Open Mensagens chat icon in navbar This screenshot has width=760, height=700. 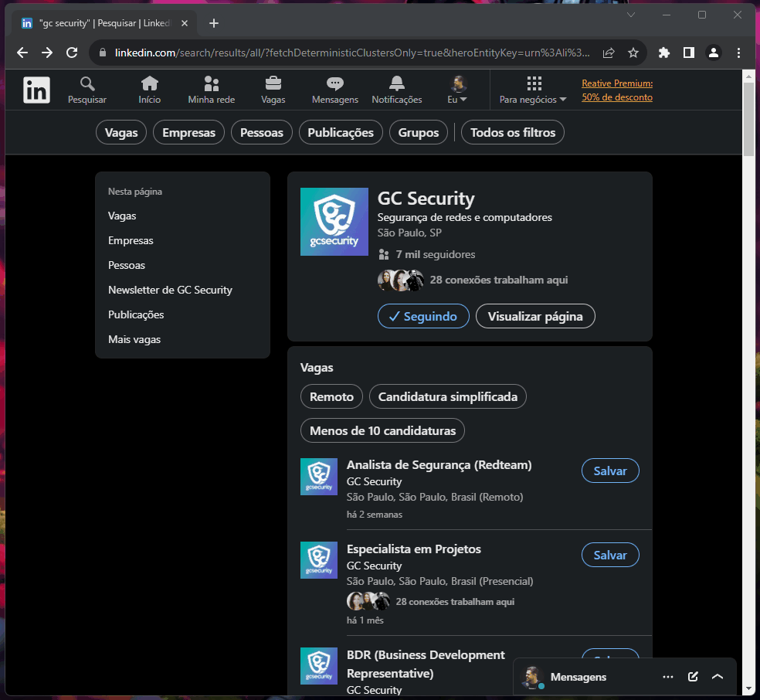point(335,90)
